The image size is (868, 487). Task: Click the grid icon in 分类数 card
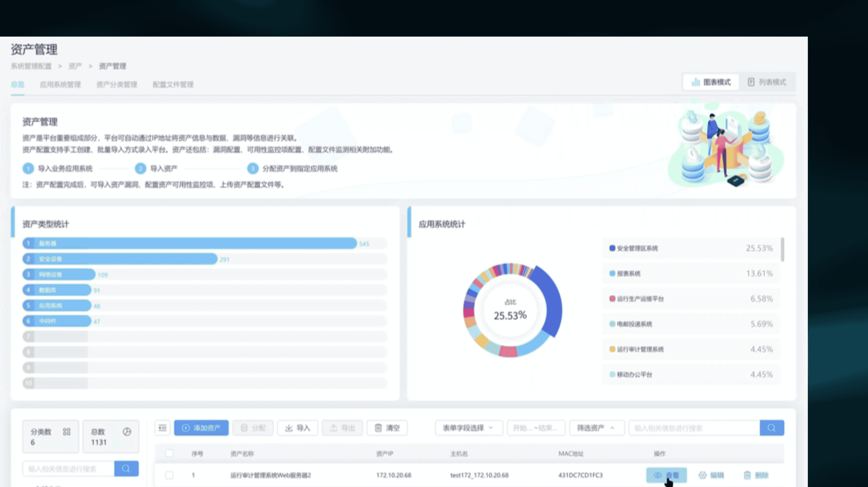67,432
